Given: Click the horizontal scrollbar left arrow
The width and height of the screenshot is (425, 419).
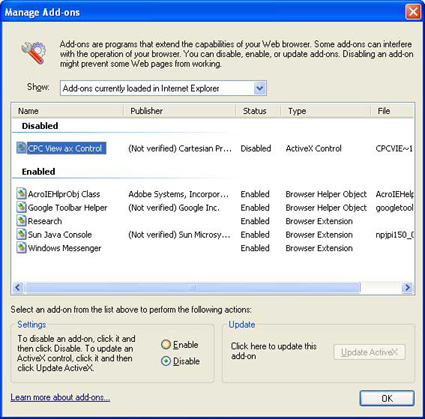Looking at the screenshot, I should pos(18,287).
